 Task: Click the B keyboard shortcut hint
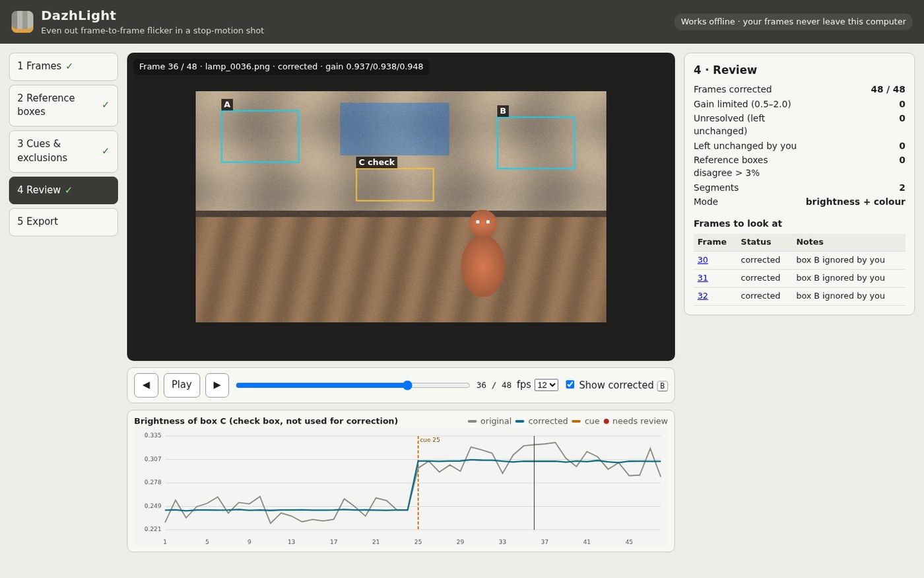[x=662, y=386]
